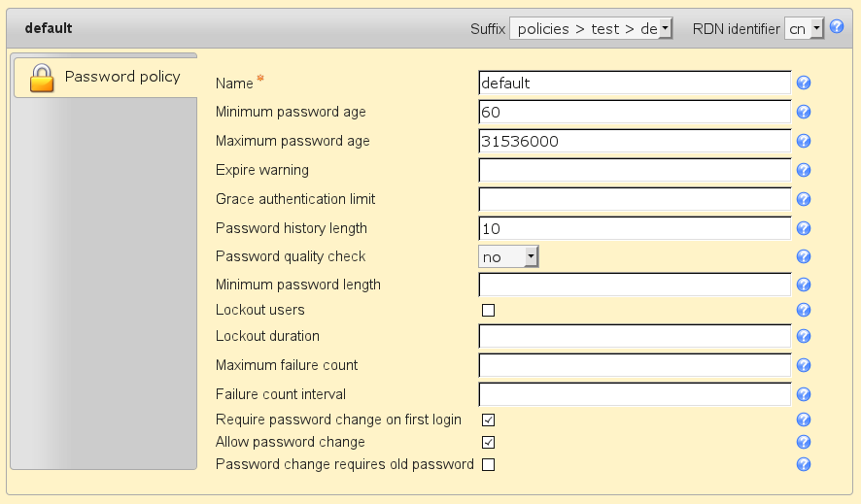Open help for Minimum password age

point(804,113)
